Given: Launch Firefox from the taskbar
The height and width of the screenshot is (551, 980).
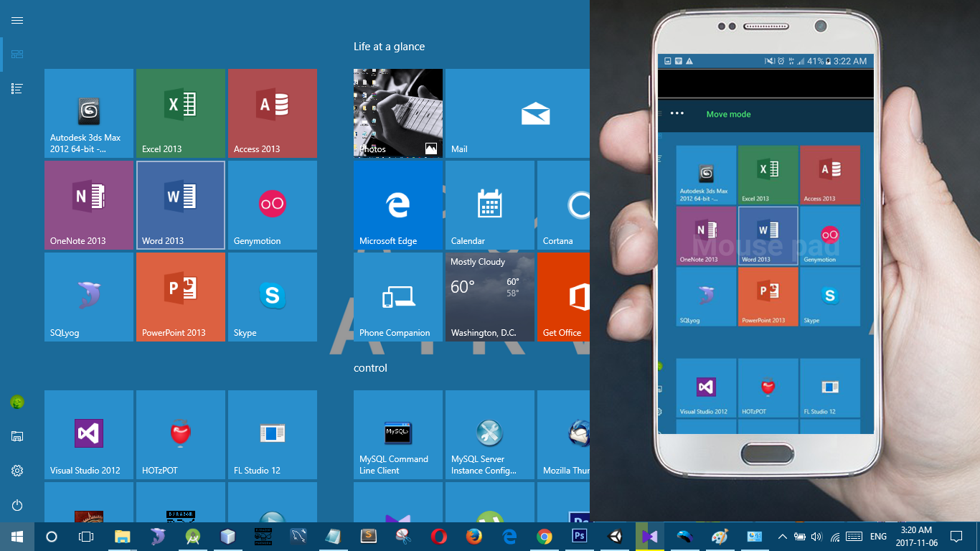Looking at the screenshot, I should tap(474, 537).
